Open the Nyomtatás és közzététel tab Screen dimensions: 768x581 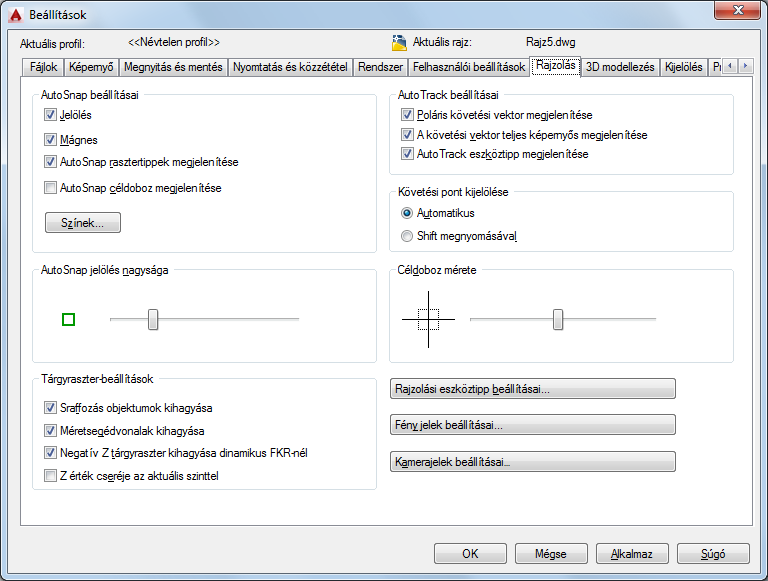point(289,68)
